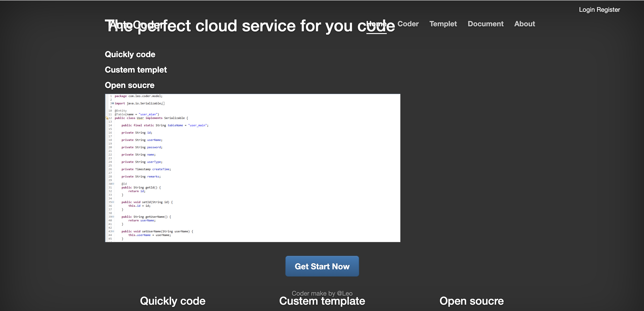
Task: Click the folded-imports ellipsis box after Serializable
Action: (x=163, y=103)
